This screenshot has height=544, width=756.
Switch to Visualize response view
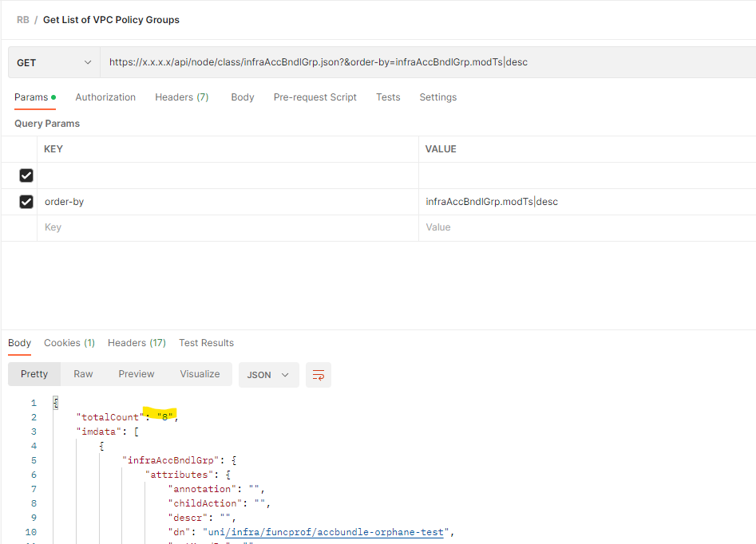[200, 374]
